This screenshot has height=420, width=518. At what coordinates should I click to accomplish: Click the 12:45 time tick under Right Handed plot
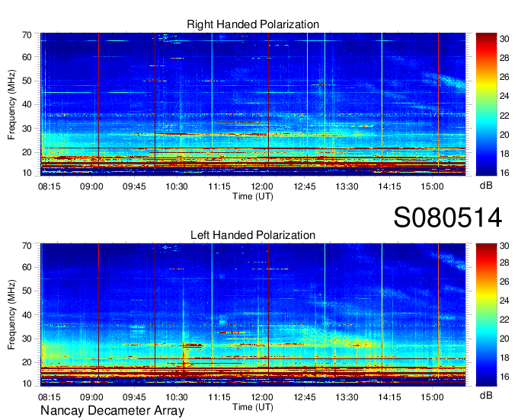(305, 186)
